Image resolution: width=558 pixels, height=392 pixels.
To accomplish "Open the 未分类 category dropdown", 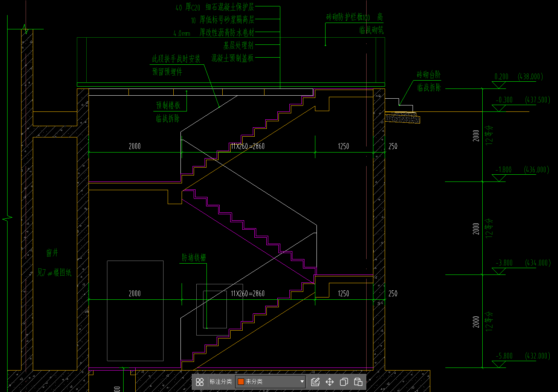I will pos(271,382).
